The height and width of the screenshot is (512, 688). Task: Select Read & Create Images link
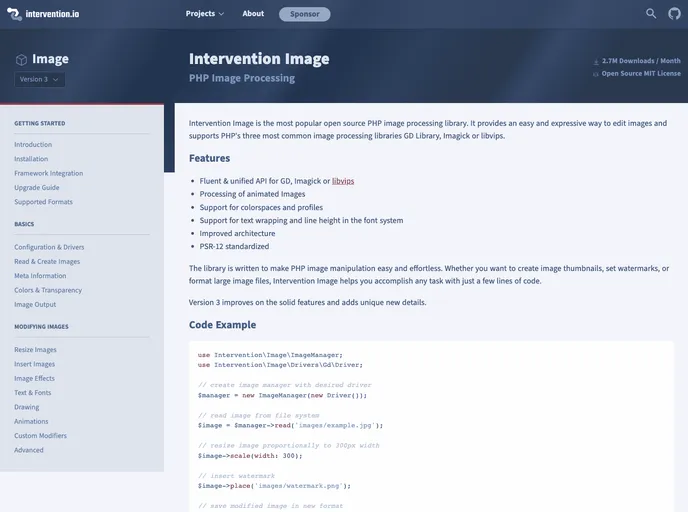tap(47, 261)
